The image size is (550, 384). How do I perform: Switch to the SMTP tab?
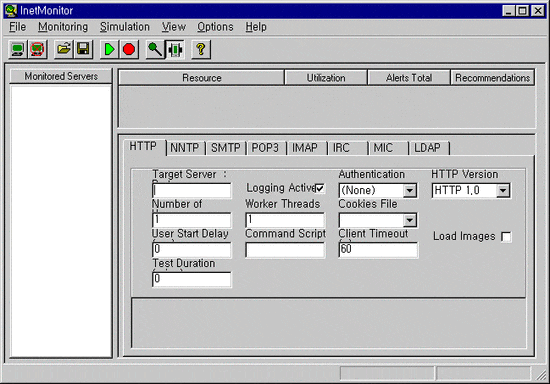[226, 148]
